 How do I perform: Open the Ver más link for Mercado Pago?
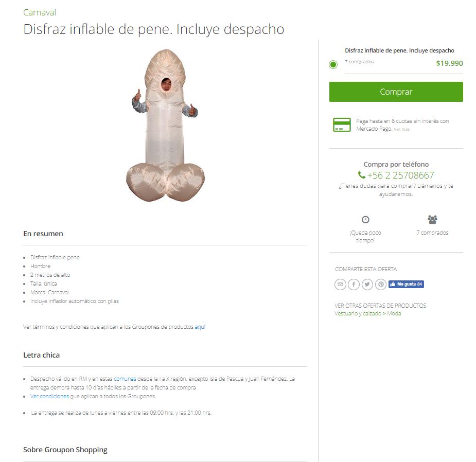401,129
